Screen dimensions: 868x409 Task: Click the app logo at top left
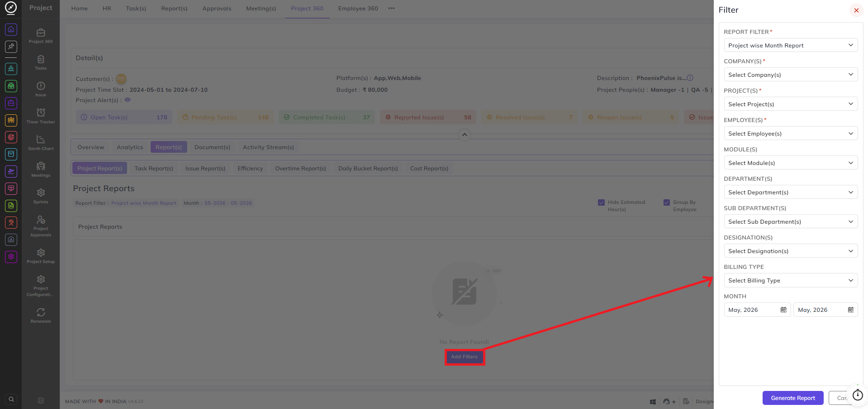[x=11, y=8]
